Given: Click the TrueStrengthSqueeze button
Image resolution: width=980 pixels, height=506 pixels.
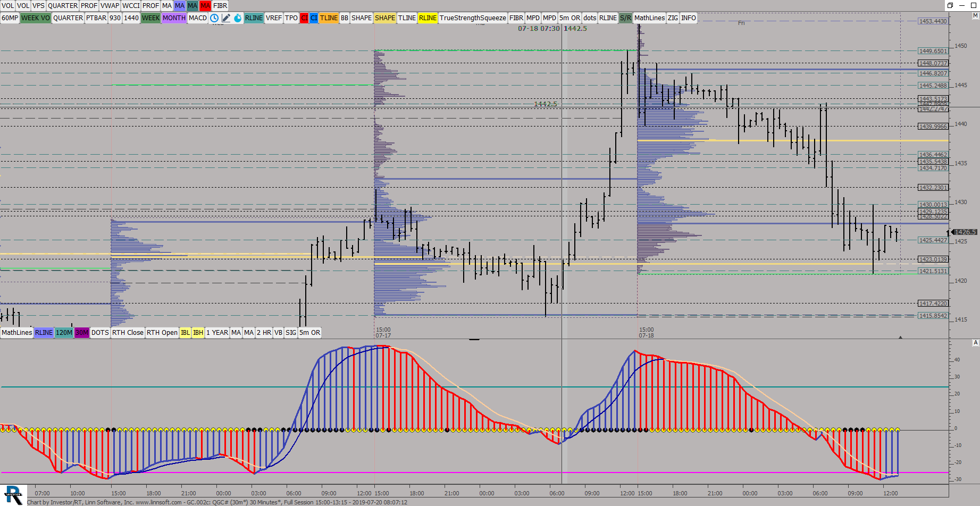Looking at the screenshot, I should [473, 18].
